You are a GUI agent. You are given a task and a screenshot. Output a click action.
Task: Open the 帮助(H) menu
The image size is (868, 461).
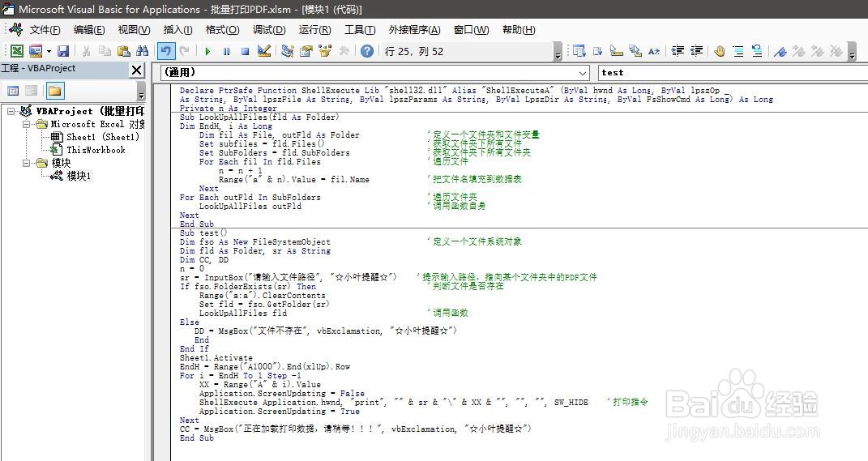coord(519,30)
